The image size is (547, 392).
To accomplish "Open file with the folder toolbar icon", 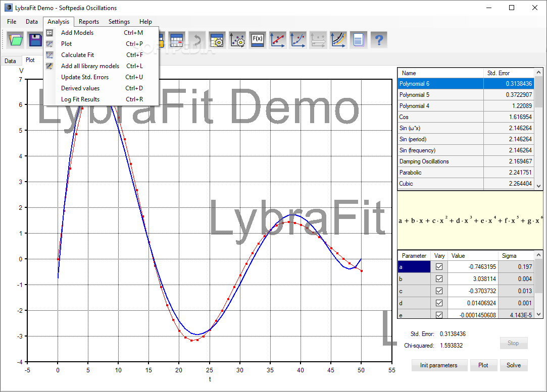I will pos(15,40).
